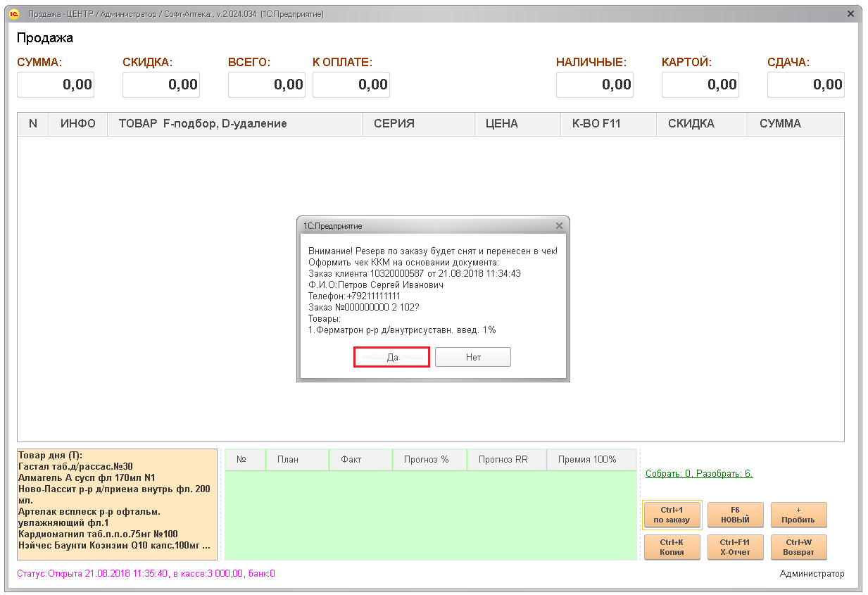Click the К ОПЛАТЕ field
The width and height of the screenshot is (868, 595).
click(x=351, y=84)
